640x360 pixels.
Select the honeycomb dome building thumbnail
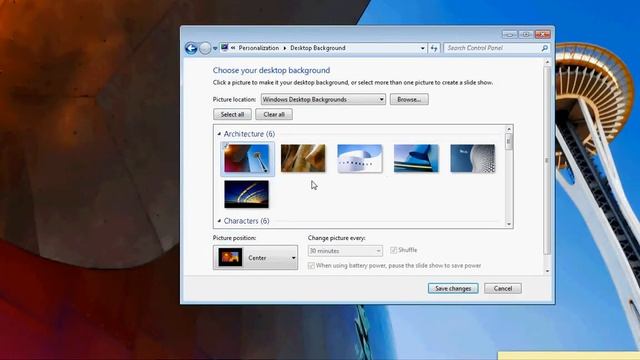(x=473, y=158)
